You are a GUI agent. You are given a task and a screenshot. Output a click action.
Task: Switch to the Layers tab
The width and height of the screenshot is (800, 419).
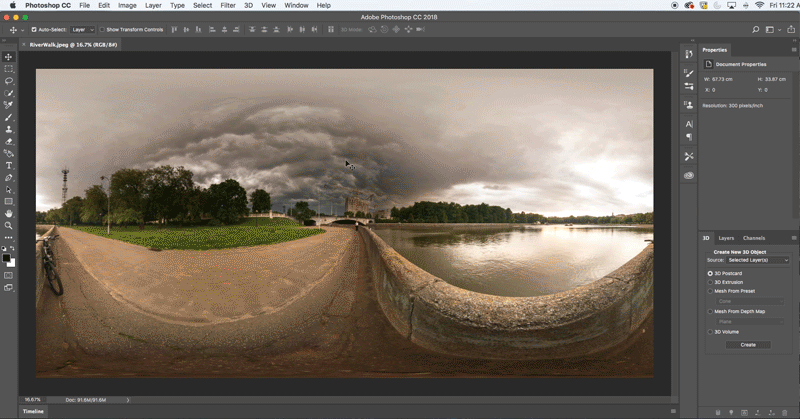tap(726, 238)
